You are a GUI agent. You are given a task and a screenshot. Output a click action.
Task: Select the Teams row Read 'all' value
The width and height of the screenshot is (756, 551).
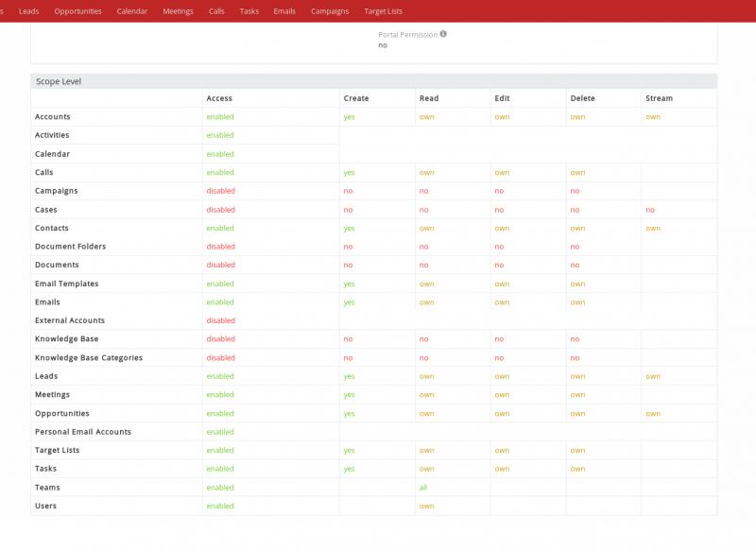(423, 488)
